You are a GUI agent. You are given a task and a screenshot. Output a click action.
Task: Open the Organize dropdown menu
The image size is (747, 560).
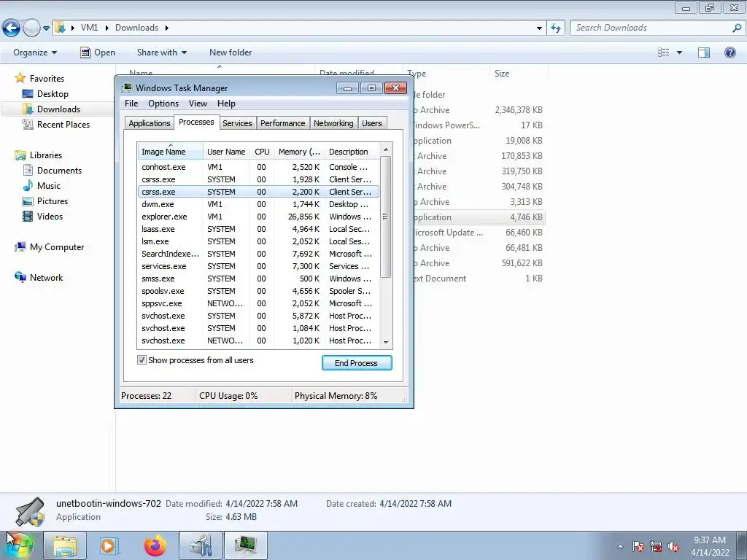point(35,52)
